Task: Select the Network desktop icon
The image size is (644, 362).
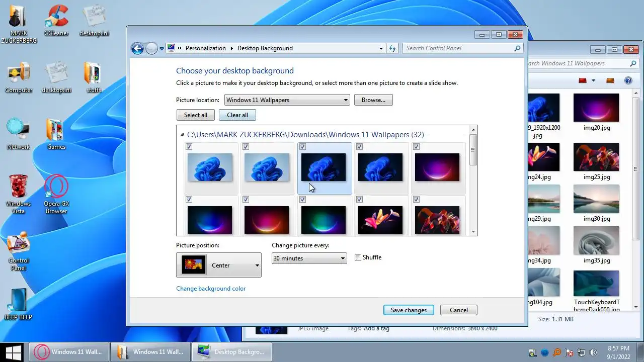Action: (x=19, y=134)
